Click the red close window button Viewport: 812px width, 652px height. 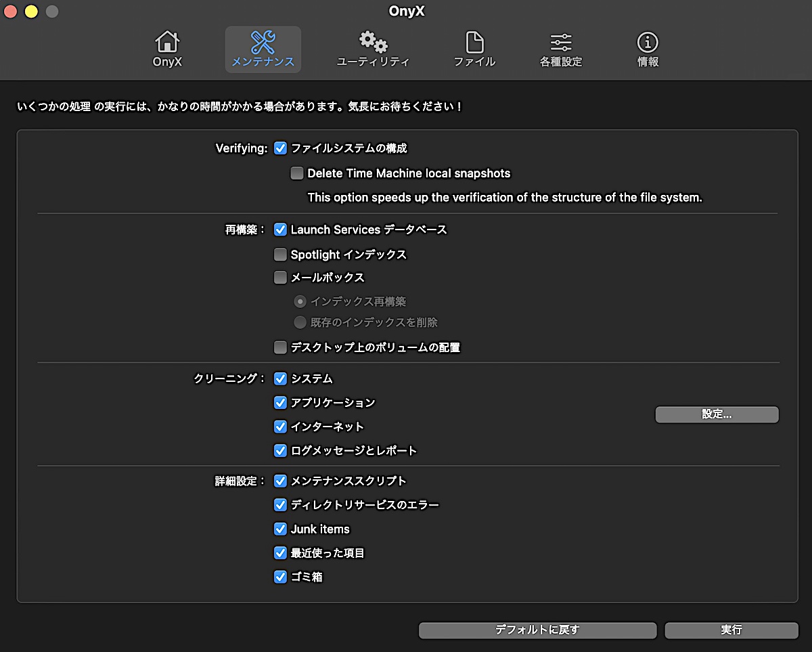pos(11,12)
